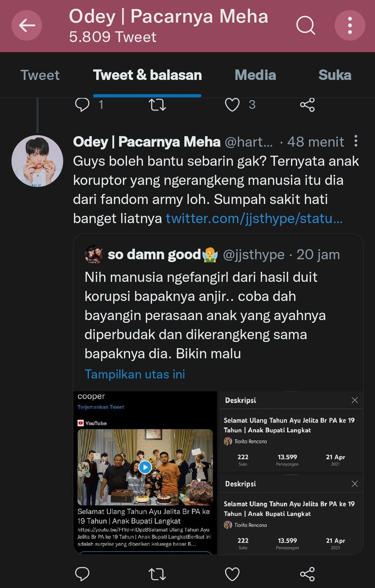Open the Suka tab
This screenshot has width=375, height=588.
click(335, 75)
